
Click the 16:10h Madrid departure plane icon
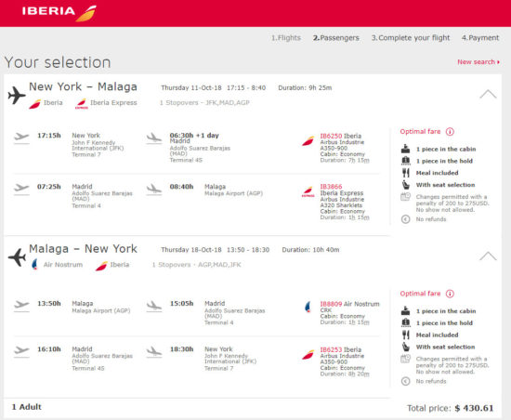[x=21, y=351]
